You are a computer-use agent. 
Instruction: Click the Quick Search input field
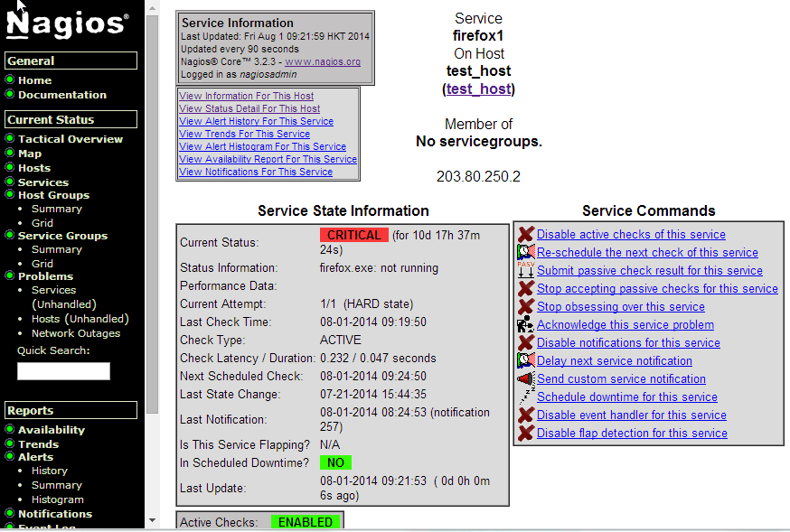coord(63,371)
